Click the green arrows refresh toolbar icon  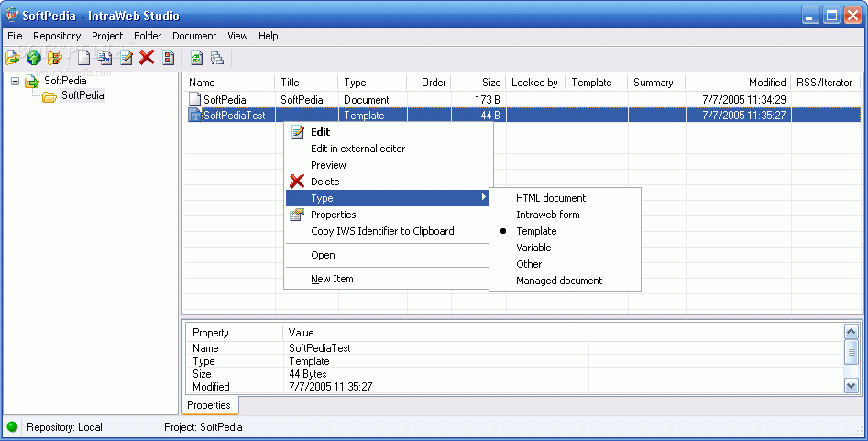click(x=196, y=58)
